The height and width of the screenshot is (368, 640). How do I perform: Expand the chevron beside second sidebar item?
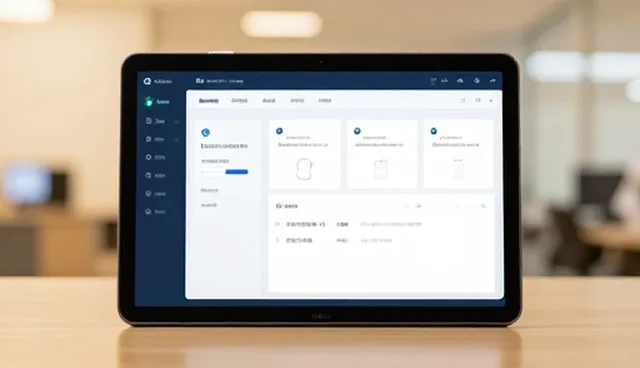pos(177,122)
